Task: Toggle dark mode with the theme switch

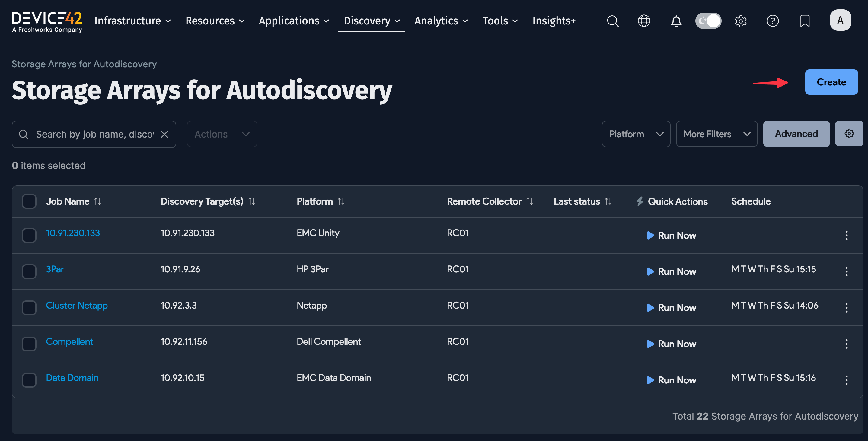Action: tap(708, 21)
